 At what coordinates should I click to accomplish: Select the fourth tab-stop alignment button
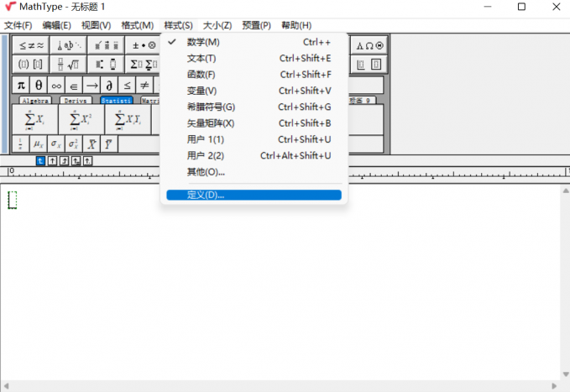(76, 160)
